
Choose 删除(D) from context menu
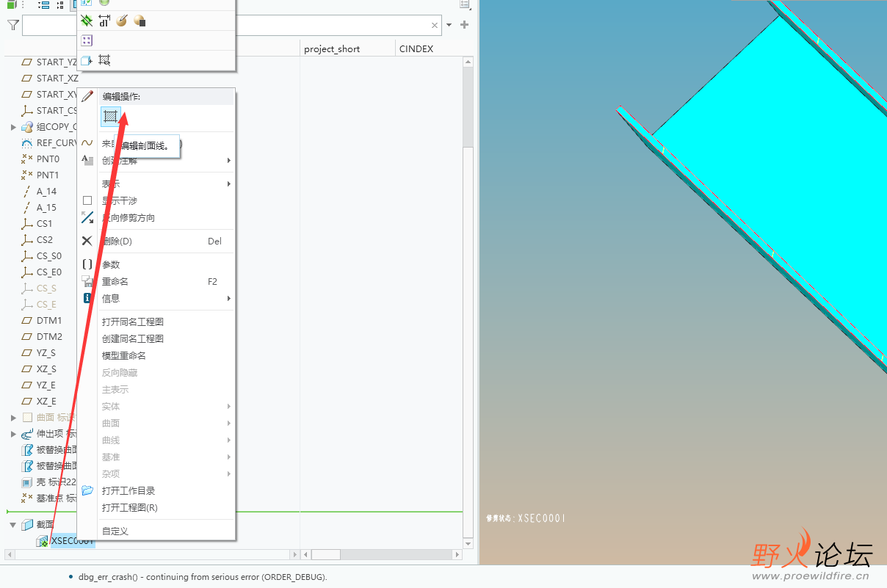click(x=117, y=241)
